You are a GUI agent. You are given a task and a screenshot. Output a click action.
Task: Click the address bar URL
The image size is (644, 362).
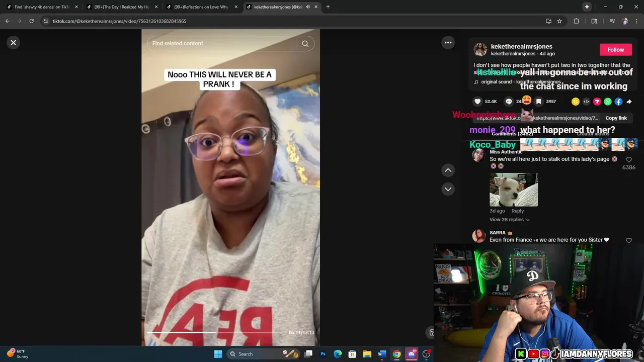tap(119, 21)
